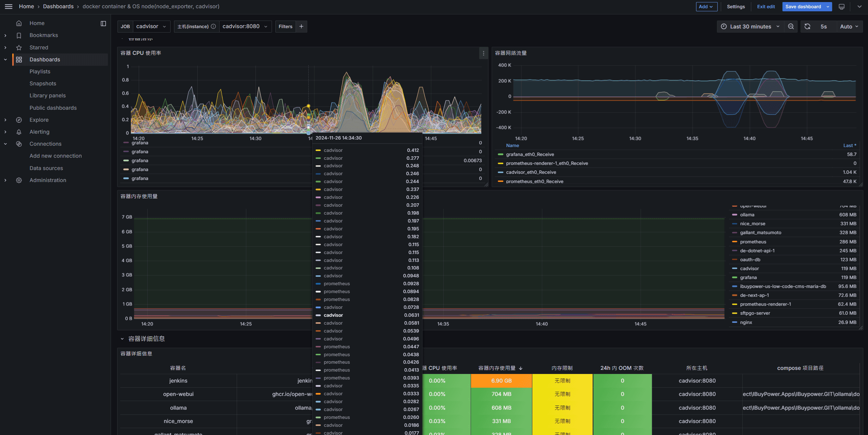Screen dimensions: 868x435
Task: Click the dashboard refresh icon
Action: click(x=807, y=26)
